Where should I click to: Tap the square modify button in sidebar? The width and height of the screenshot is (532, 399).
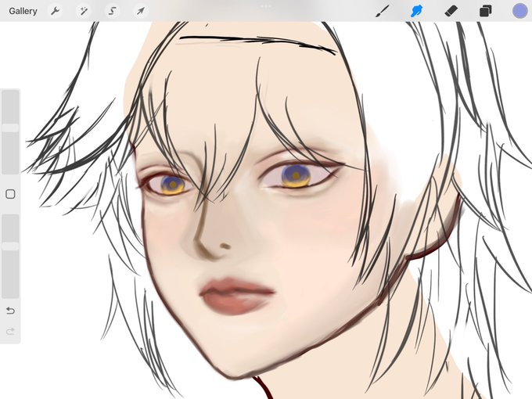(10, 194)
